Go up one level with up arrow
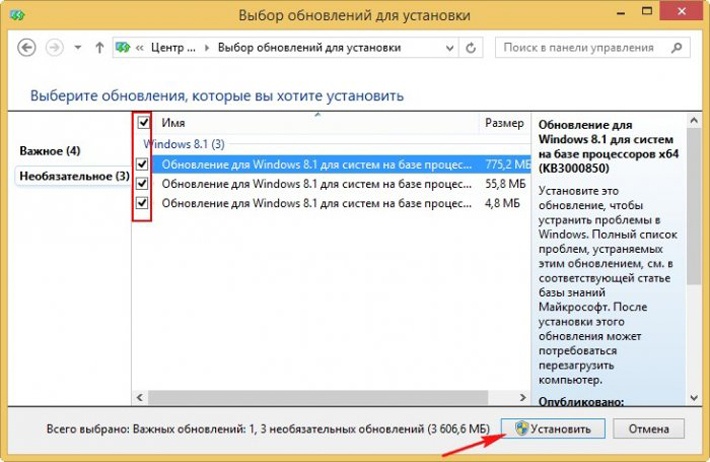 click(99, 48)
